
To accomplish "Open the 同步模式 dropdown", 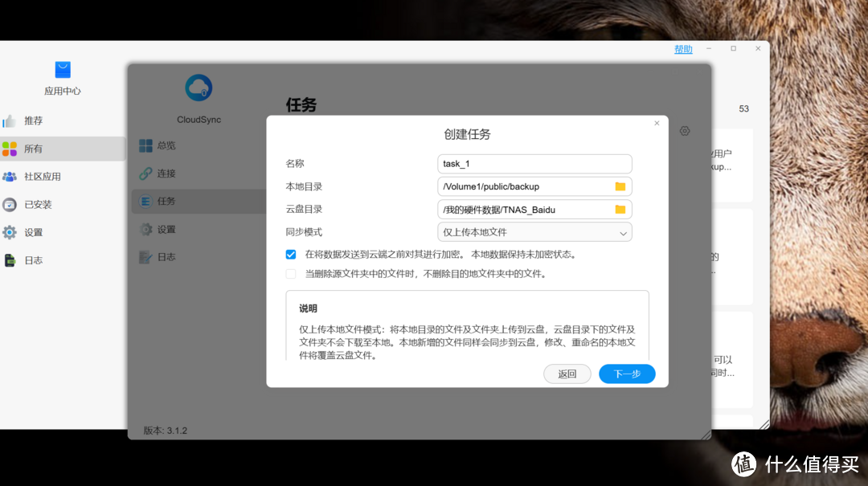I will click(534, 232).
